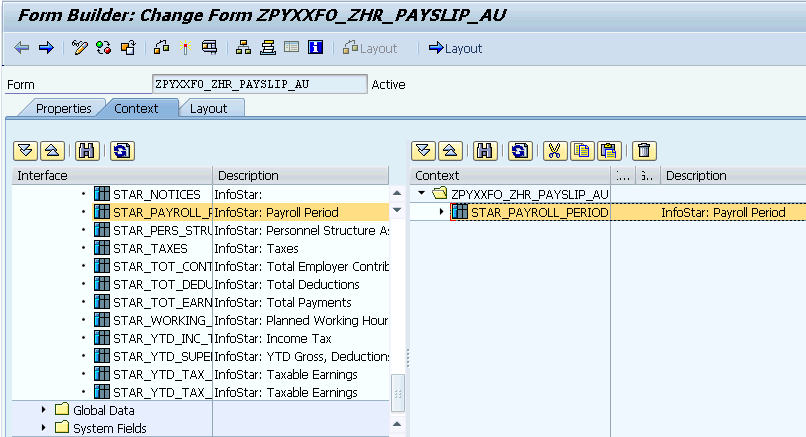Click Delete trash icon in Context pane

pos(645,151)
